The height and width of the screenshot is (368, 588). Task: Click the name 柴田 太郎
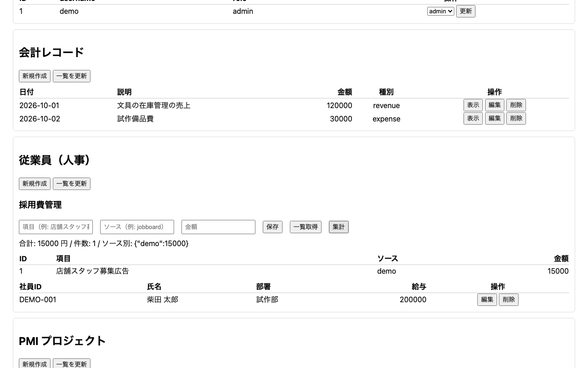[163, 299]
